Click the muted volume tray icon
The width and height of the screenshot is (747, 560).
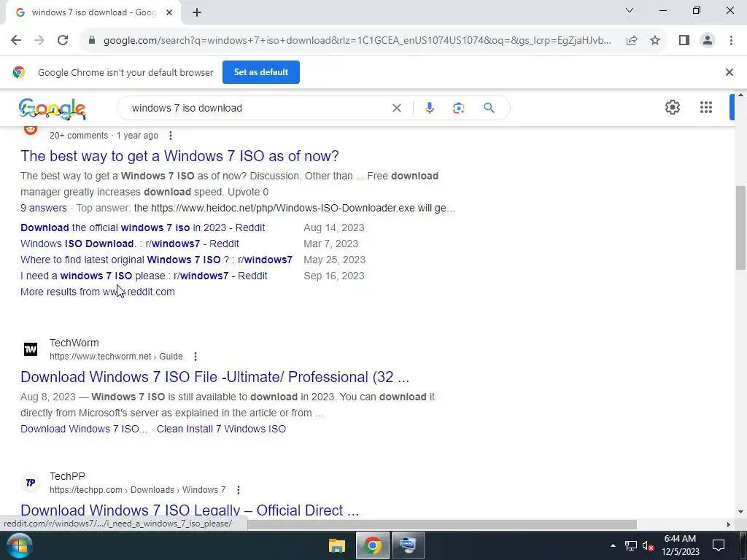coord(648,545)
